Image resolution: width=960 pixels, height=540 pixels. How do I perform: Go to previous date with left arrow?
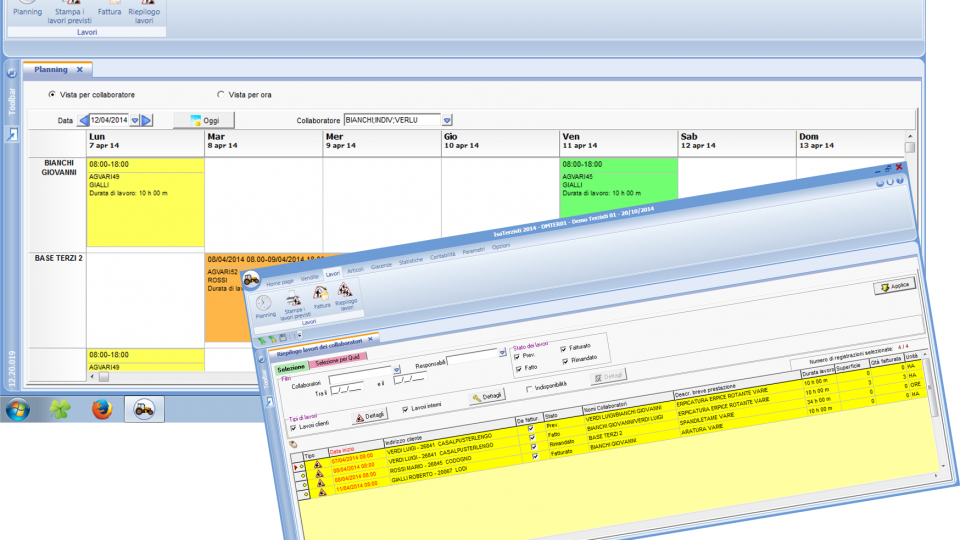coord(84,121)
